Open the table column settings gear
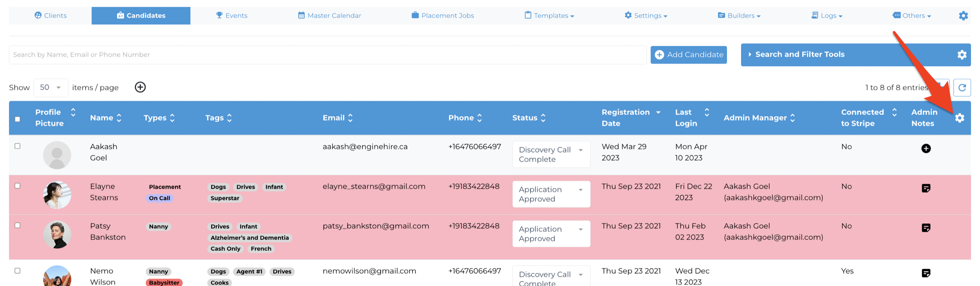This screenshot has height=286, width=980. (959, 118)
